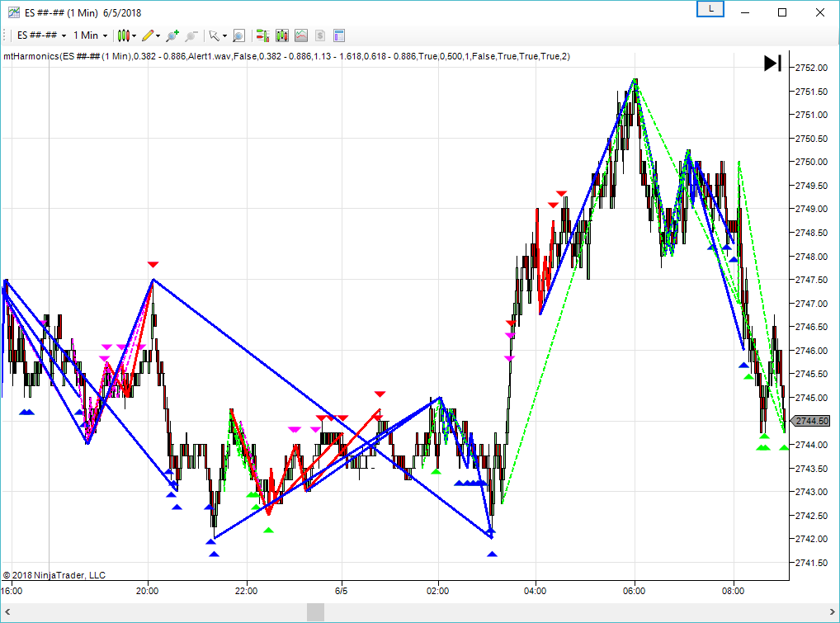Open the Data Box window icon
Screen dimensions: 840x623
339,35
